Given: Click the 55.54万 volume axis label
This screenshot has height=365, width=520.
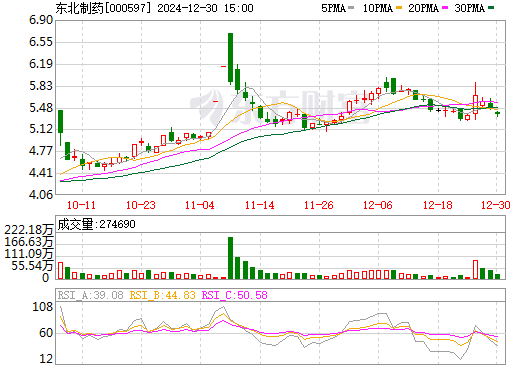Looking at the screenshot, I should (x=32, y=266).
